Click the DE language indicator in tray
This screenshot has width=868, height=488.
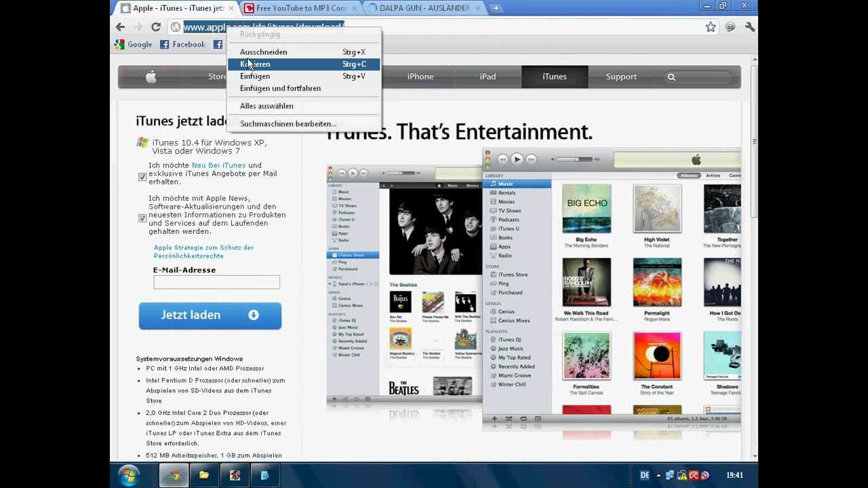tap(645, 476)
